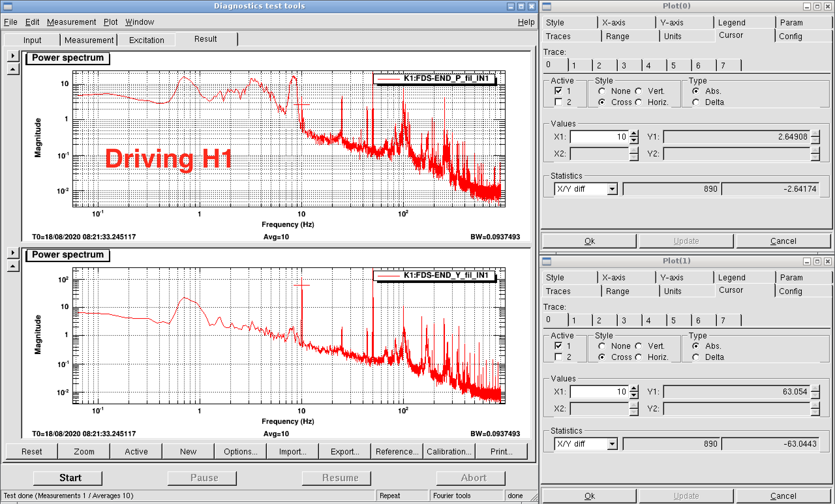
Task: Click the right-arrow expander beside top plot
Action: (x=13, y=56)
